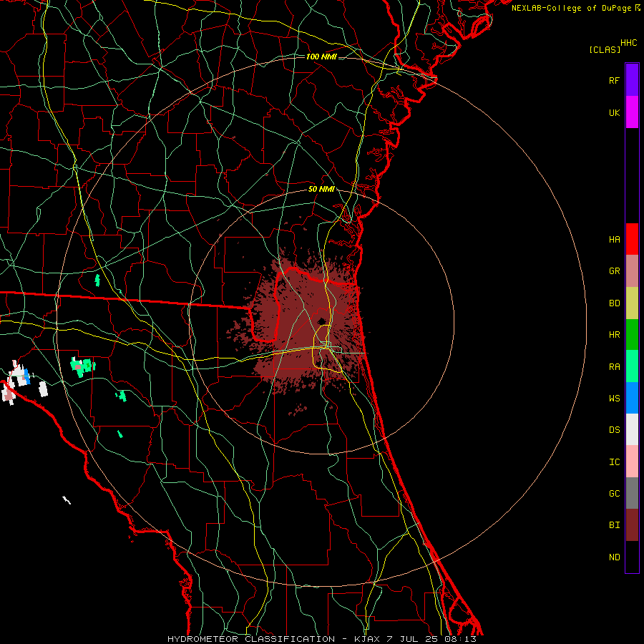The image size is (644, 644).
Task: Click the RA light green legend swatch
Action: [632, 366]
